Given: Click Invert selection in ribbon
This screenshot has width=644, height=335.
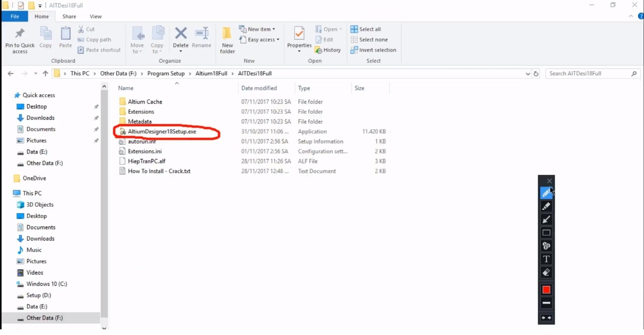Looking at the screenshot, I should click(373, 50).
